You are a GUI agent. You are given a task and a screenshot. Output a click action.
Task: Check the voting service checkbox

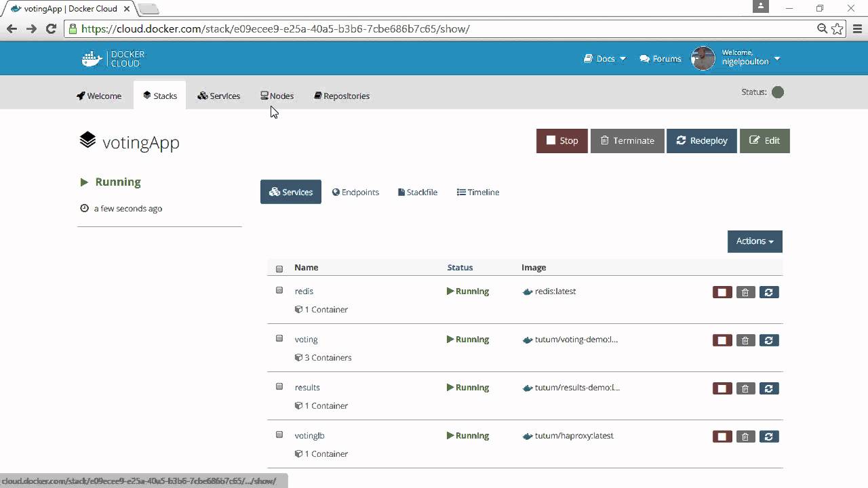click(279, 338)
